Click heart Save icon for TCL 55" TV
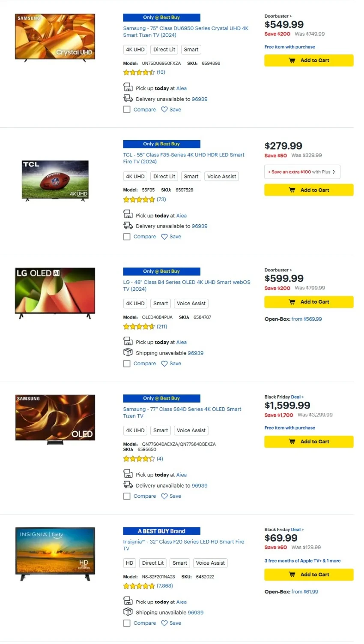This screenshot has height=644, width=364. tap(164, 237)
